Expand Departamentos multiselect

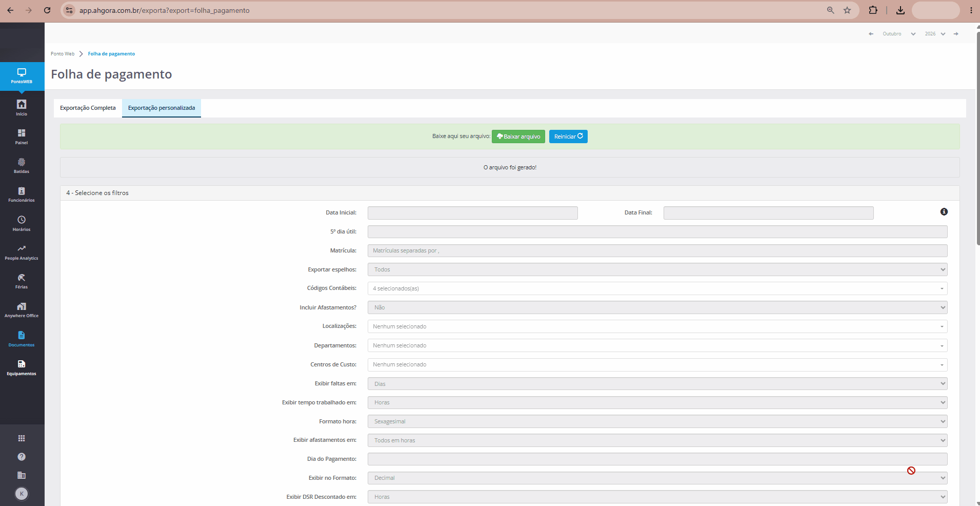point(657,345)
